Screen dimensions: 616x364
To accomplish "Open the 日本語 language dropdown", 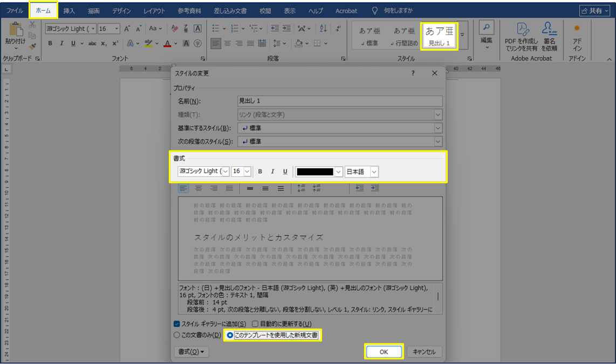I will (x=374, y=171).
